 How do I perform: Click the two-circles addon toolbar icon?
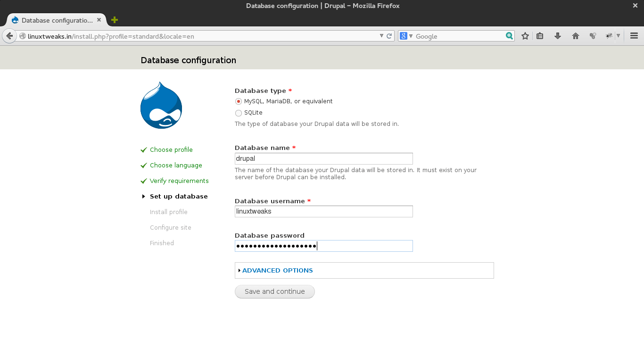(593, 36)
